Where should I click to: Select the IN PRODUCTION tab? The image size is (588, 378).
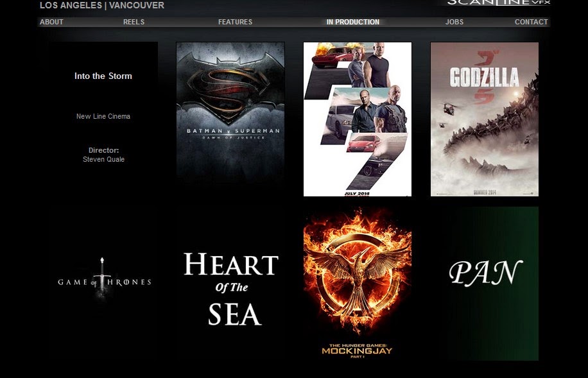(x=353, y=22)
